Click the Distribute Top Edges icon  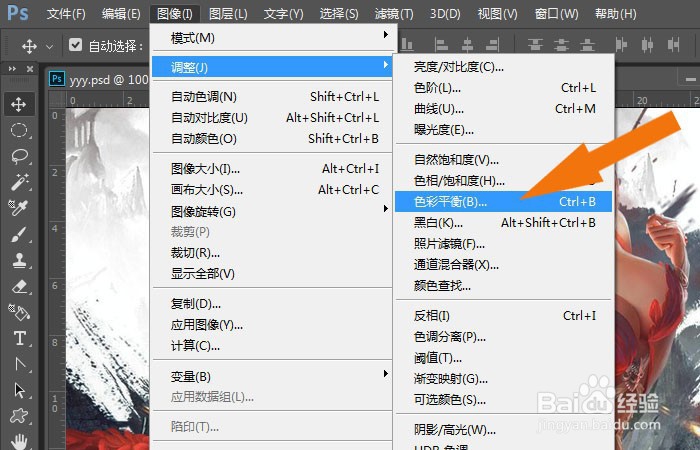click(535, 45)
